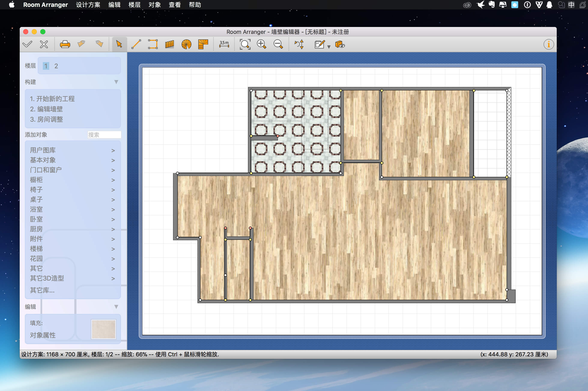The width and height of the screenshot is (588, 391).
Task: Select the spiral stairs tool
Action: (186, 44)
